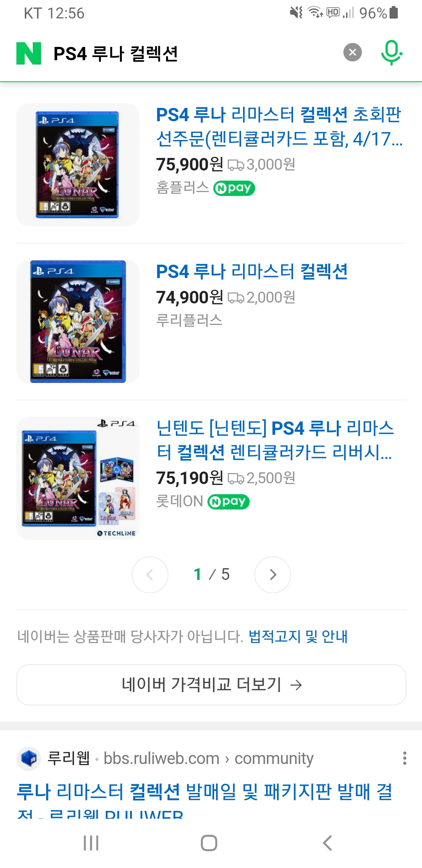Tap 네이버 가격비교 더보기 button
The image size is (422, 868).
coord(211,685)
